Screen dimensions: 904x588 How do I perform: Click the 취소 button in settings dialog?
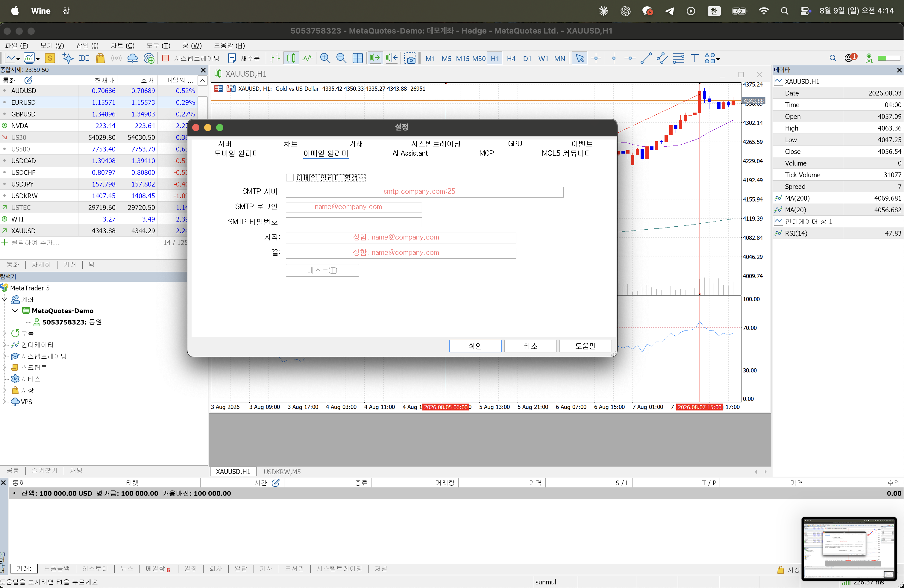(x=530, y=346)
